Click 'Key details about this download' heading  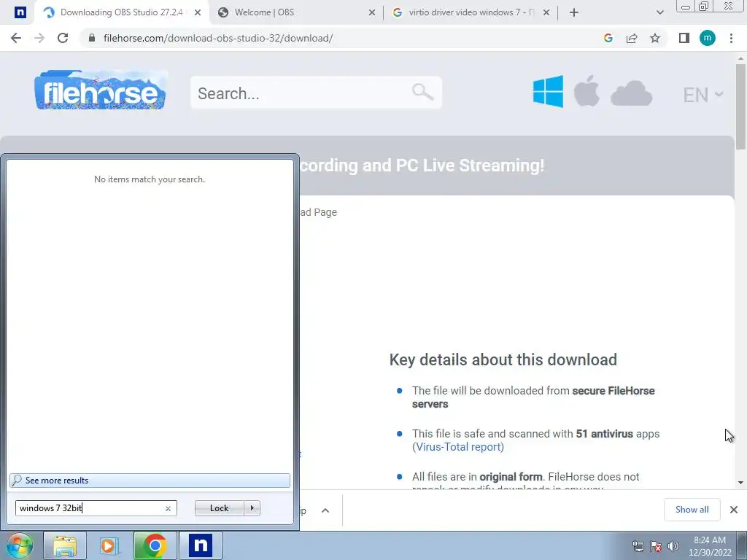(503, 359)
